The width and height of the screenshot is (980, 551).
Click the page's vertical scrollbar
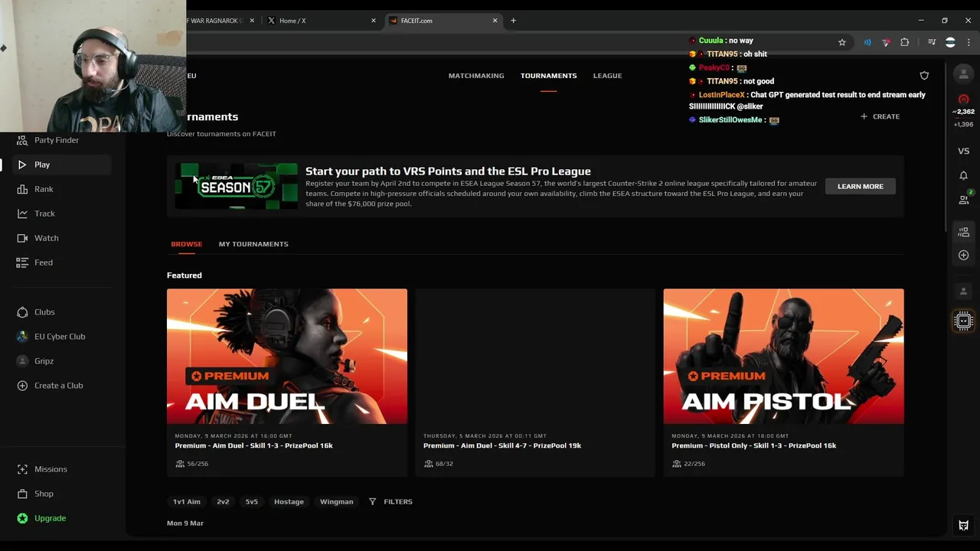click(x=946, y=145)
